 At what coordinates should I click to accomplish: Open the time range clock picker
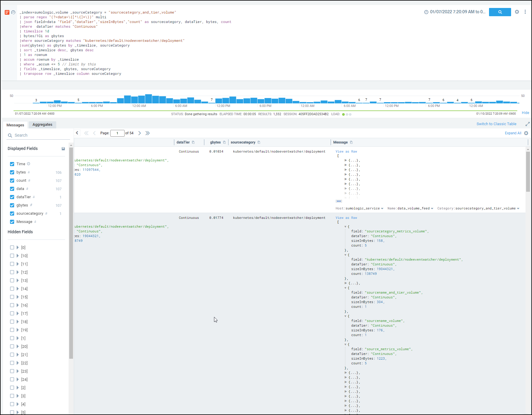tap(426, 12)
